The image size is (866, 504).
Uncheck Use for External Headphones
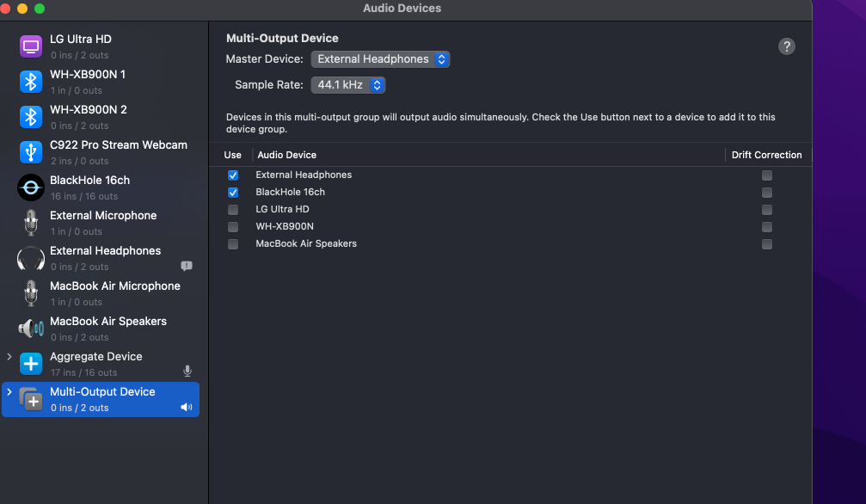click(x=233, y=175)
